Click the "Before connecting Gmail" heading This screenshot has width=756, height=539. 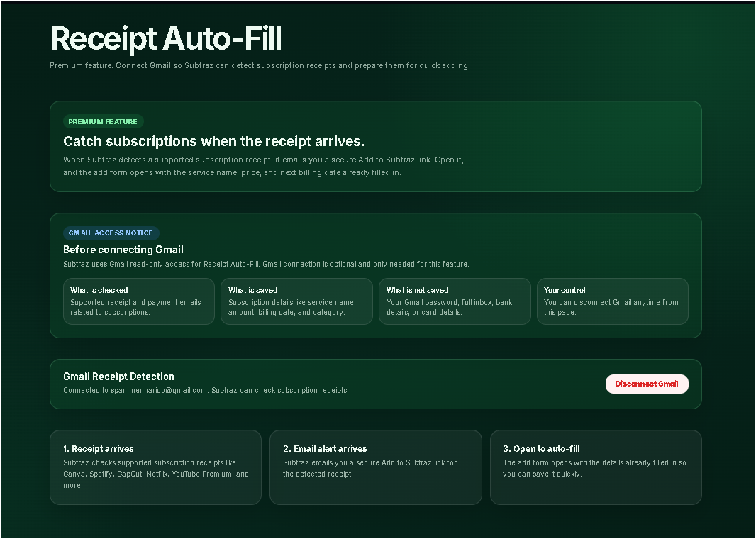(x=123, y=250)
